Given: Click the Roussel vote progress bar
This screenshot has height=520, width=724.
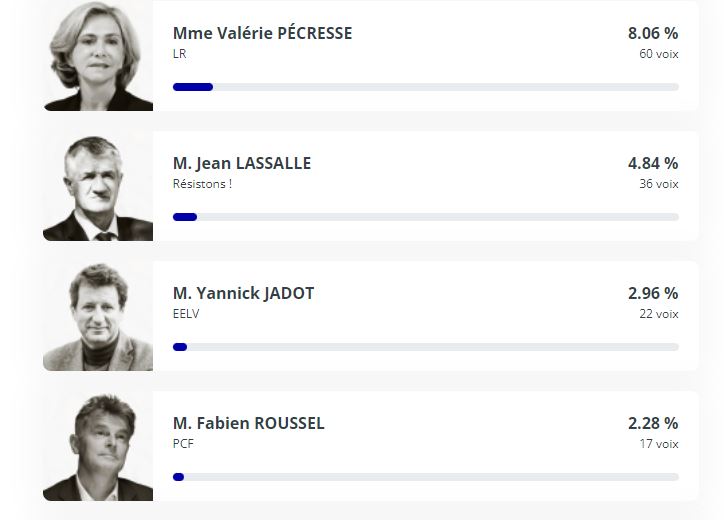Looking at the screenshot, I should pyautogui.click(x=426, y=477).
